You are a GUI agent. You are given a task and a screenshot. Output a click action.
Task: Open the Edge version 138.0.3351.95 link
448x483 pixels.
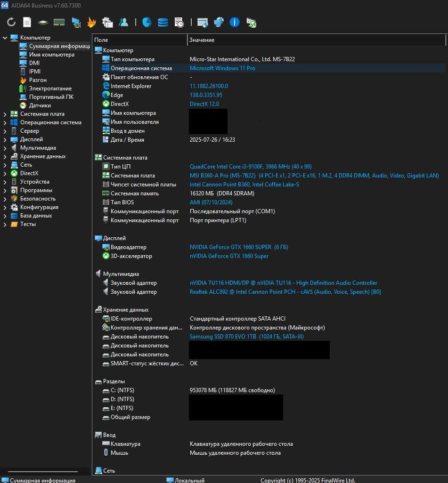206,95
